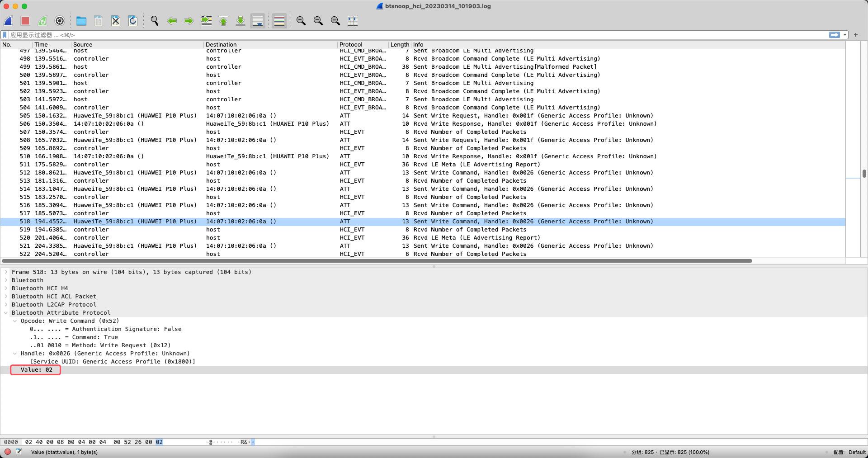Select packet 505 Sent Write Request
868x458 pixels.
(423, 116)
